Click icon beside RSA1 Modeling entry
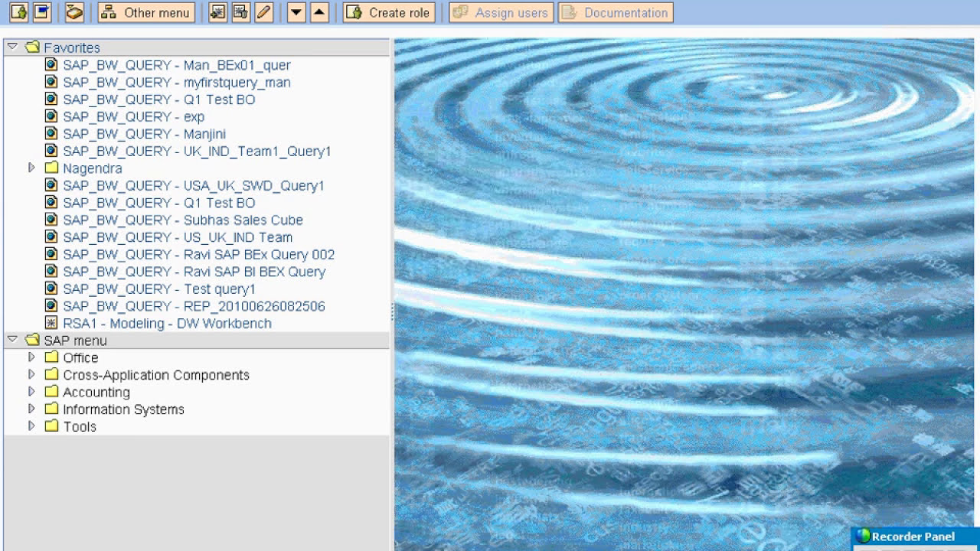 [x=51, y=323]
